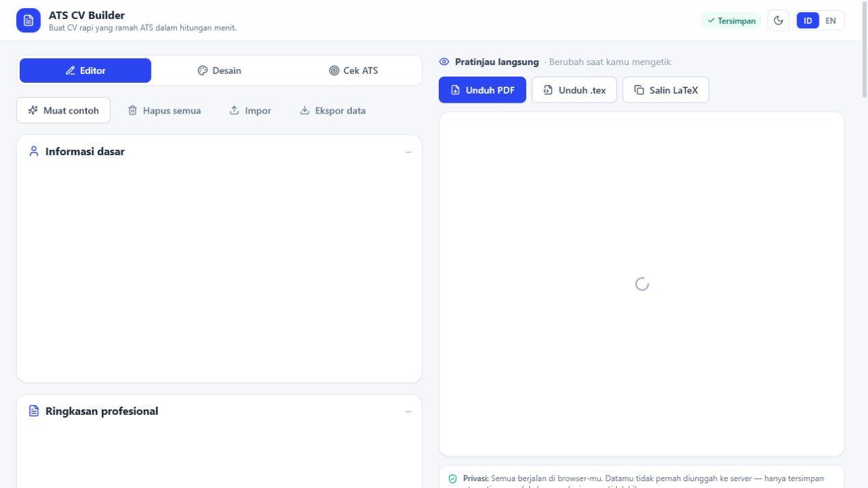Click the Tersimpan status badge

coord(731,21)
